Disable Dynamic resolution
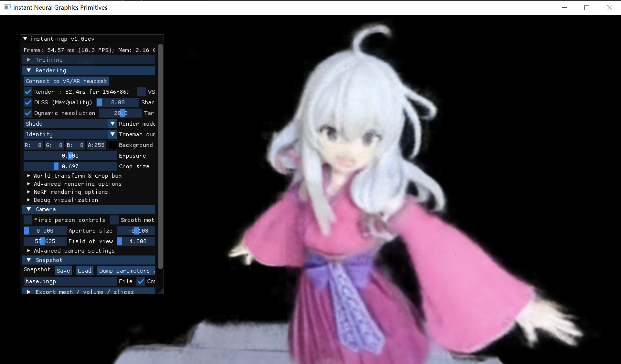The image size is (621, 364). (28, 113)
